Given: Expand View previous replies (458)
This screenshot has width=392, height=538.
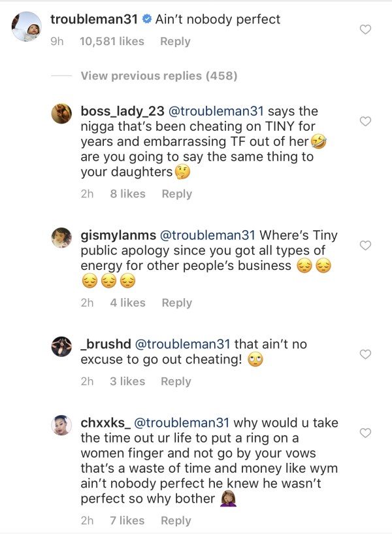Looking at the screenshot, I should (159, 76).
